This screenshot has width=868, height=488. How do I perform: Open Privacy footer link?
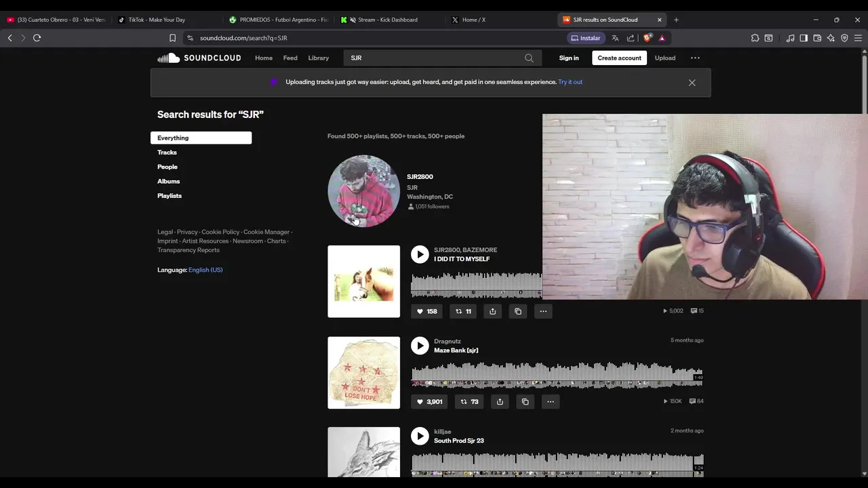coord(187,232)
